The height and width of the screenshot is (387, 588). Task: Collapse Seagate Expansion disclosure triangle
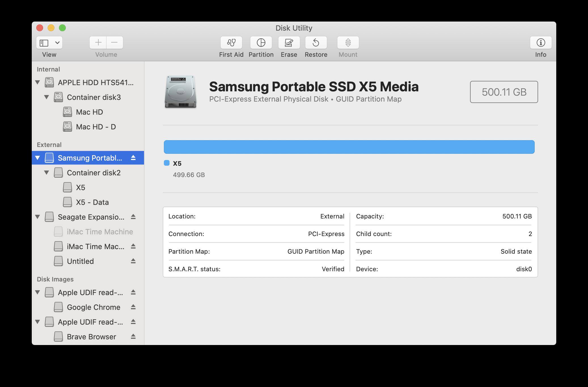pyautogui.click(x=37, y=217)
